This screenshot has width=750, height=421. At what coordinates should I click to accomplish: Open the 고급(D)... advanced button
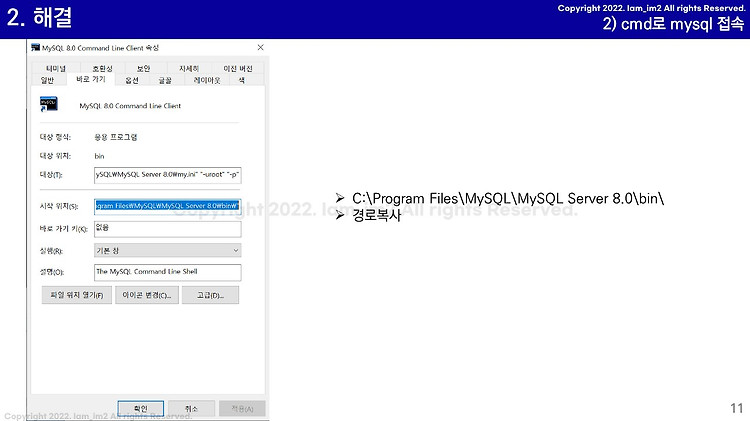(x=210, y=295)
